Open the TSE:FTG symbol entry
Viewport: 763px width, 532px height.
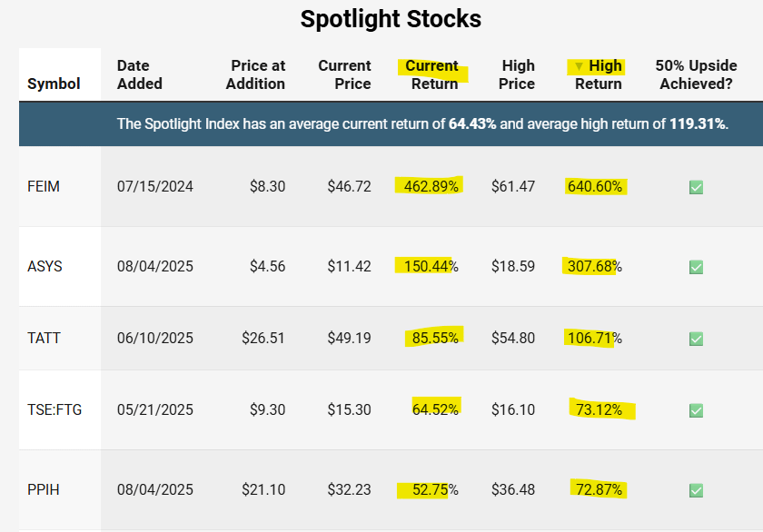pos(54,409)
